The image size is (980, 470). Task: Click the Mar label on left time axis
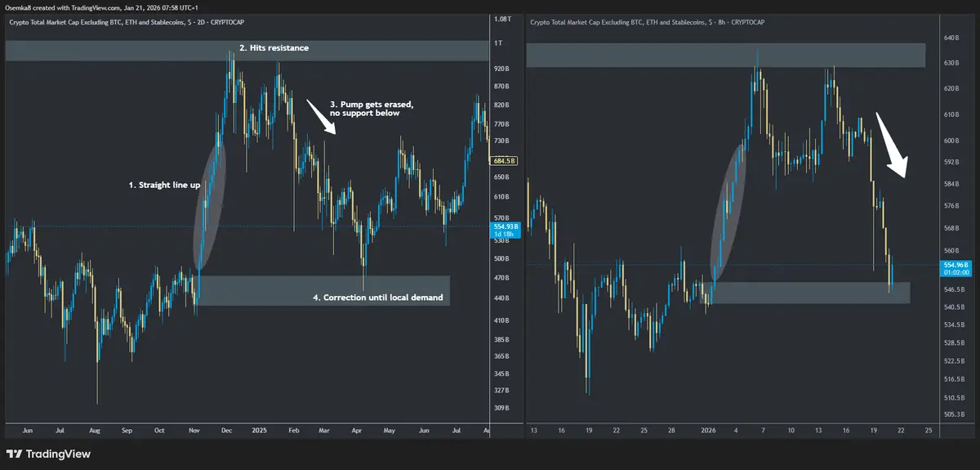(324, 430)
